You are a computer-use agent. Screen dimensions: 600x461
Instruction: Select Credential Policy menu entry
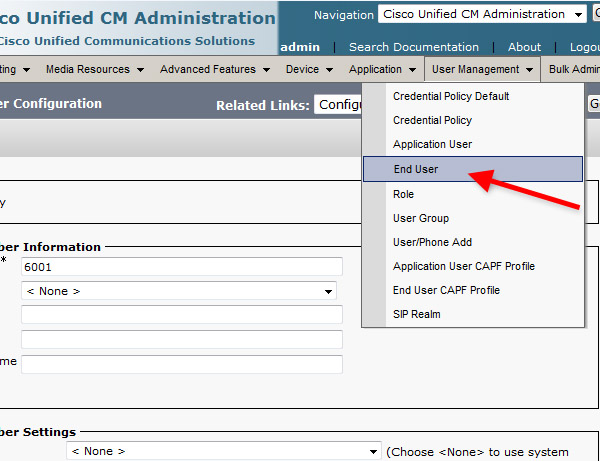[473, 120]
